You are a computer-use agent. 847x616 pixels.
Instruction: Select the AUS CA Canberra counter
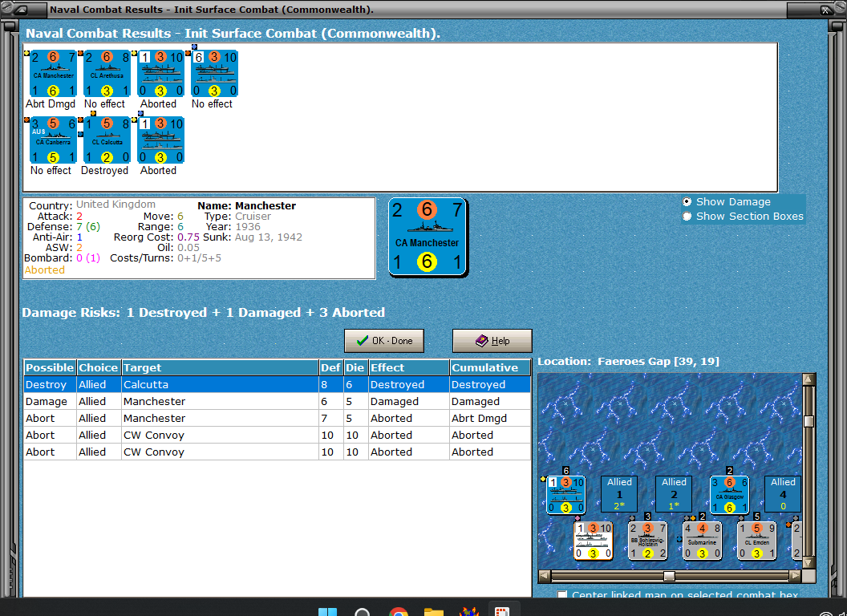click(53, 140)
